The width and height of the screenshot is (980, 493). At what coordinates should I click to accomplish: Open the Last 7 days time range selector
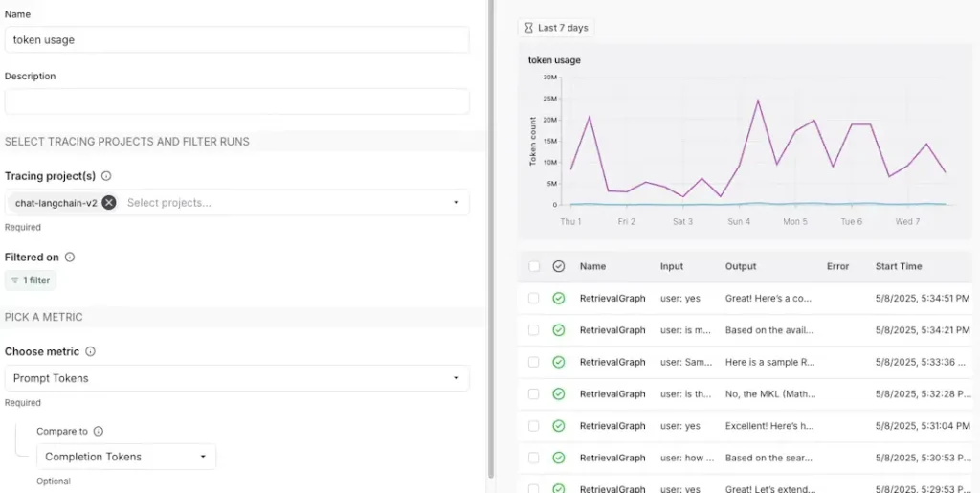556,28
